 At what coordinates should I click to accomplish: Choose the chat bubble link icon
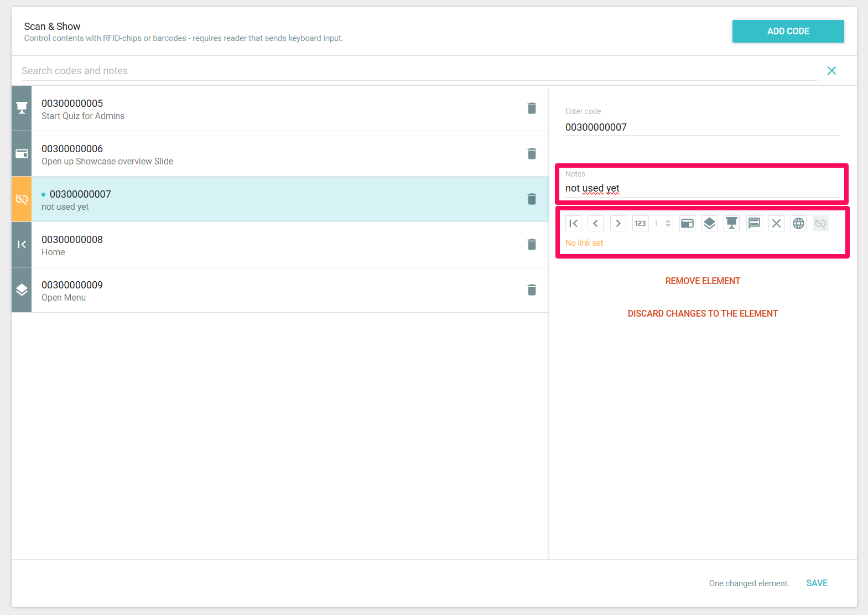point(754,224)
